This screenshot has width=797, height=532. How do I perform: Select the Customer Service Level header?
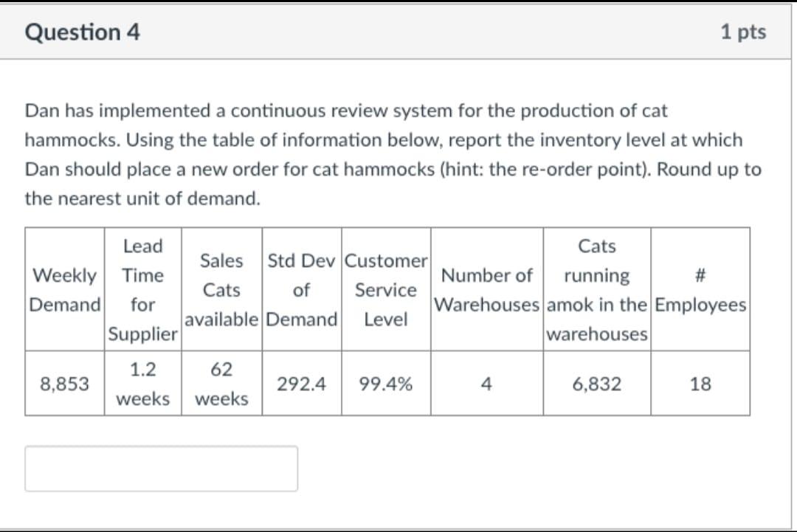pyautogui.click(x=385, y=289)
